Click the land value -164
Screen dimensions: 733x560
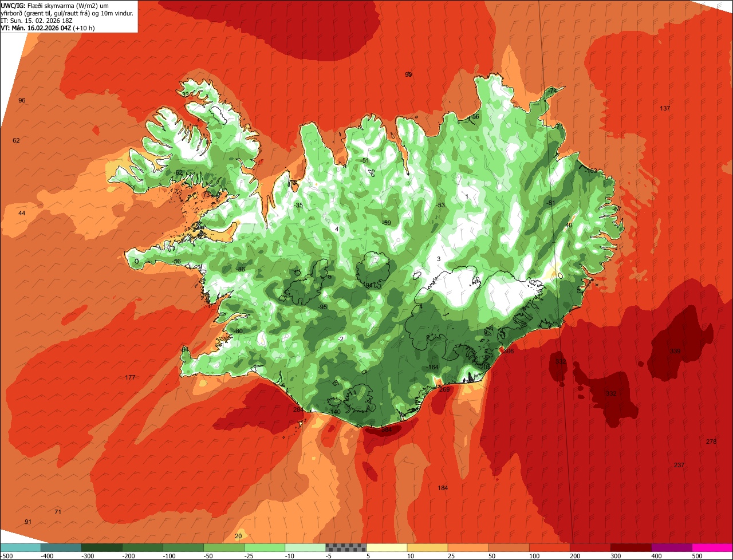click(x=433, y=367)
